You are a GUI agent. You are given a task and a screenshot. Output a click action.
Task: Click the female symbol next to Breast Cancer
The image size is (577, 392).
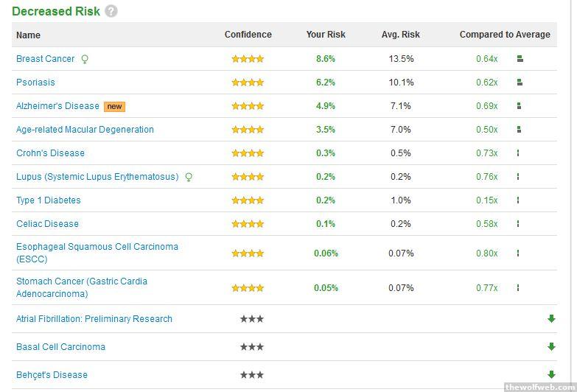point(85,59)
